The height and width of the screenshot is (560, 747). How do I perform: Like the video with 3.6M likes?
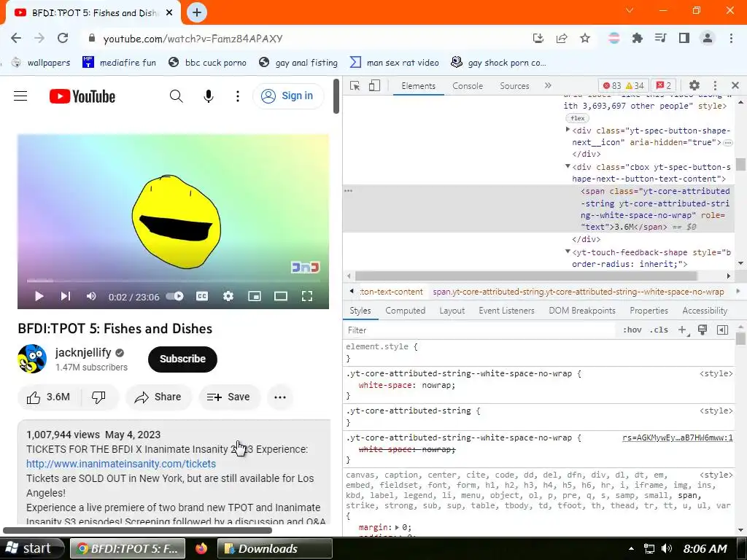pos(49,397)
